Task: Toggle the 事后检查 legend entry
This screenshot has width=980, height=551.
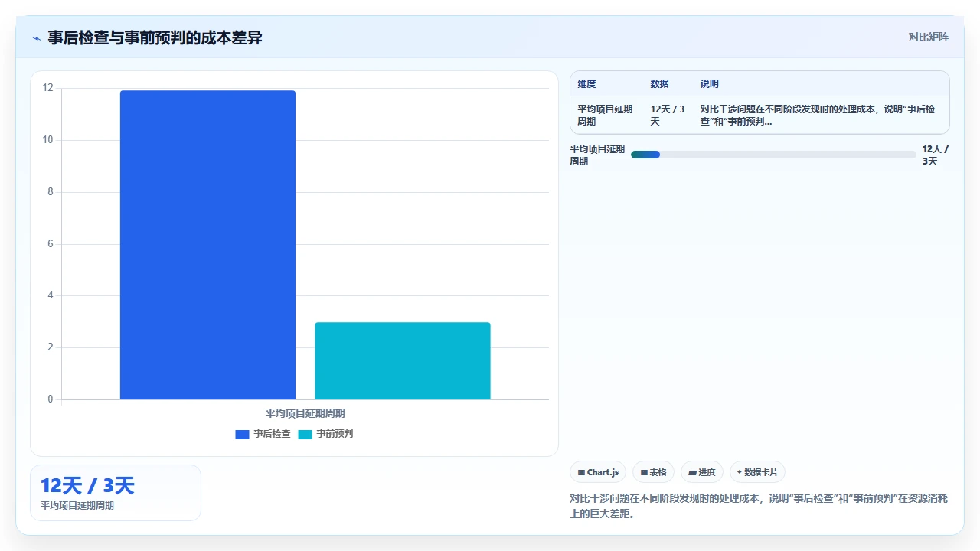Action: (263, 434)
